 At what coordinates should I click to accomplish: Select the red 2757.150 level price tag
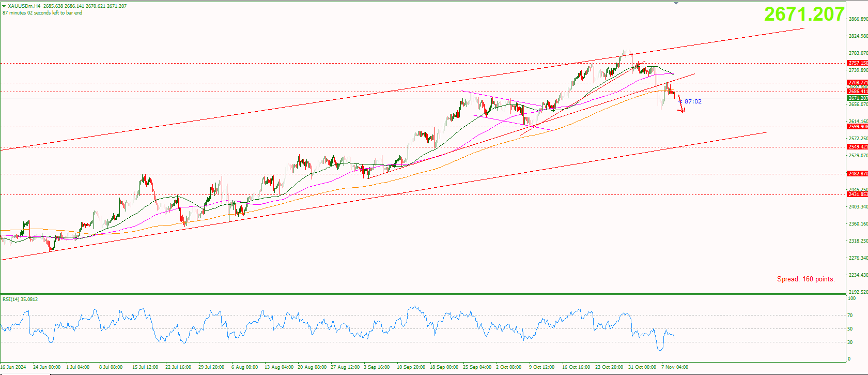[x=858, y=63]
